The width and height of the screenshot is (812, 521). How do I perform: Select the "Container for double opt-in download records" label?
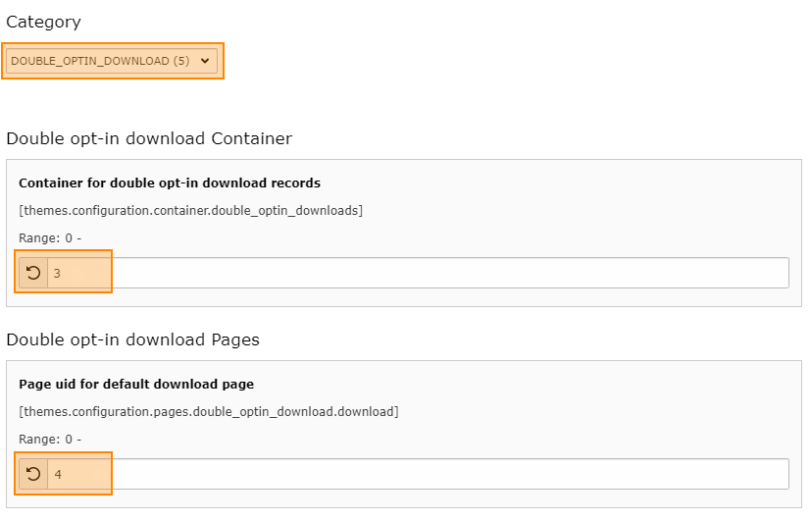point(170,182)
